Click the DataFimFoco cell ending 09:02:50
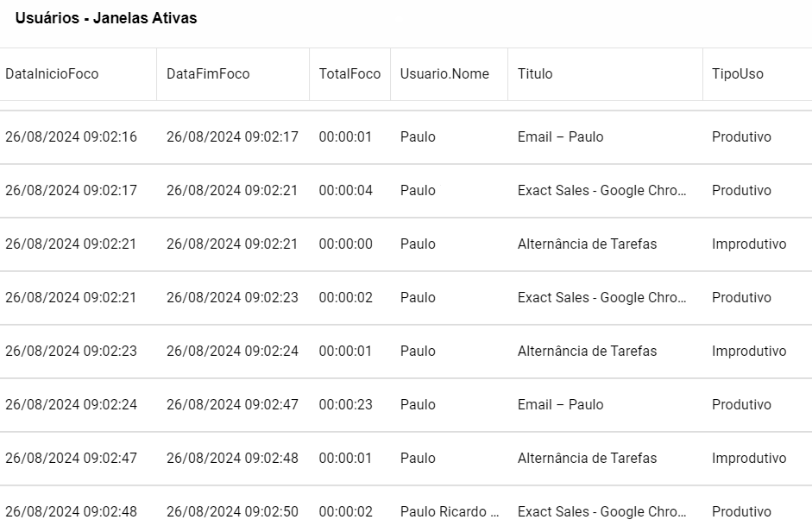This screenshot has width=812, height=526. pos(232,512)
